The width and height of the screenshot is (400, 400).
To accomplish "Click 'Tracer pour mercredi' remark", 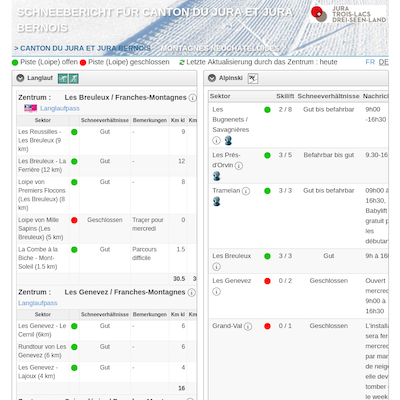I will pos(148,224).
